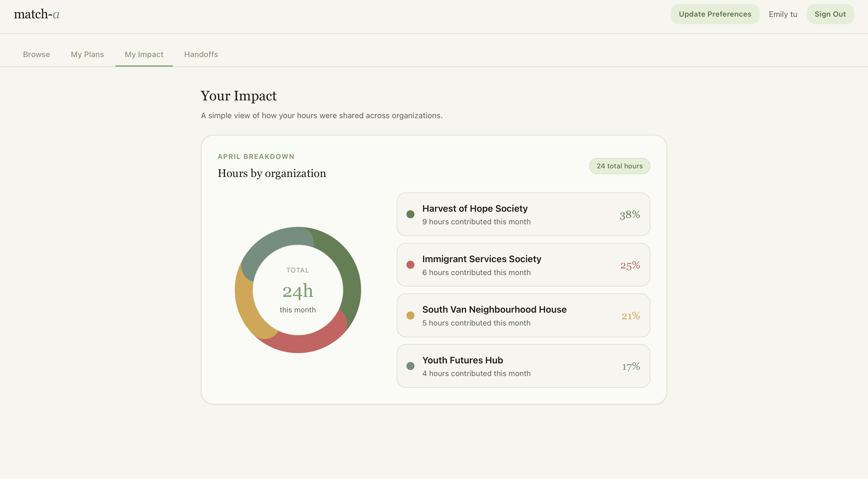868x479 pixels.
Task: Click Youth Futures Hub teal dot
Action: [x=410, y=366]
